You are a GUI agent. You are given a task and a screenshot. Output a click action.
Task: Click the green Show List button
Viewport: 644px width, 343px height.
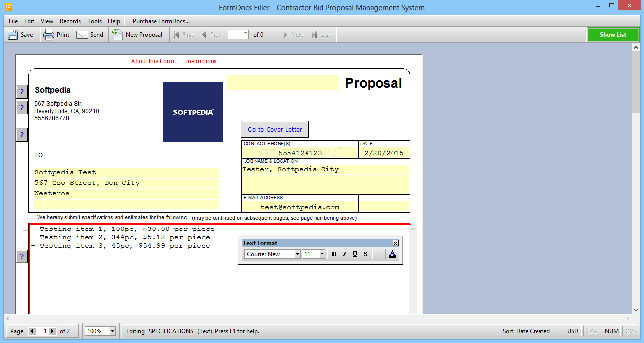pyautogui.click(x=613, y=35)
